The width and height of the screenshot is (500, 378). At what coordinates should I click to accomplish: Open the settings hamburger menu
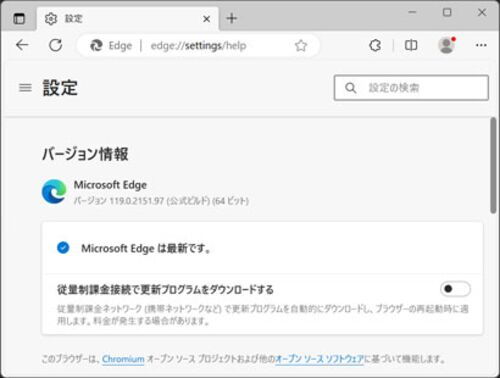(x=25, y=88)
